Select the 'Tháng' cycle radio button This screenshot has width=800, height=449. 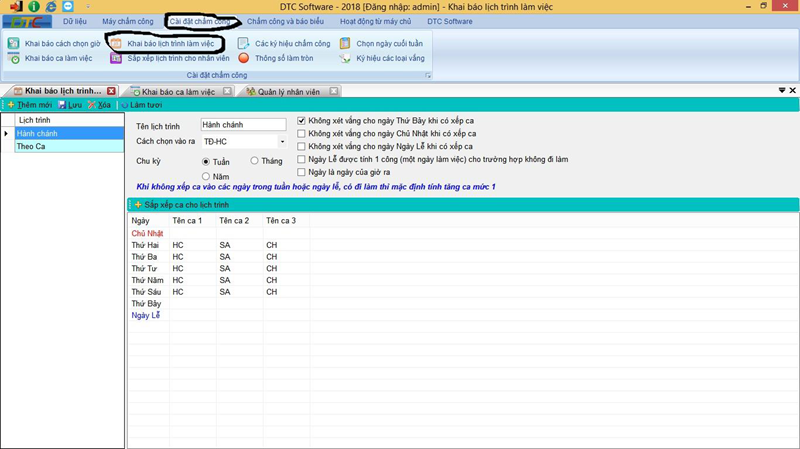coord(255,161)
